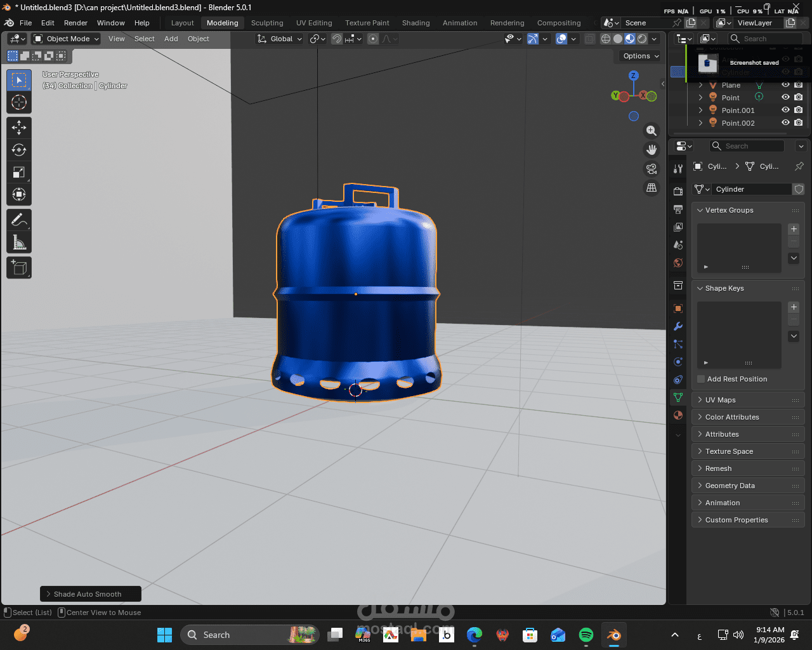
Task: Open the Render properties tab
Action: click(x=678, y=191)
